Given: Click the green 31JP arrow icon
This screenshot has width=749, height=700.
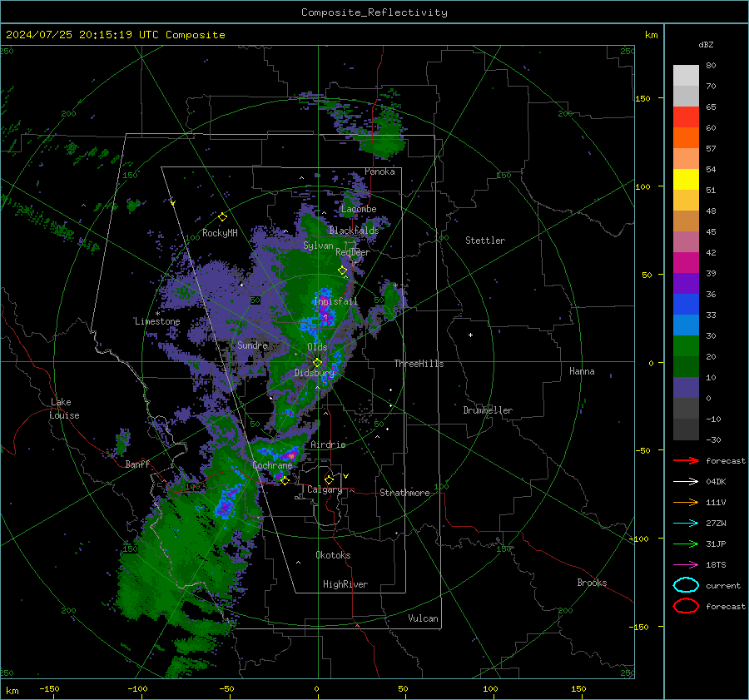Looking at the screenshot, I should [686, 544].
